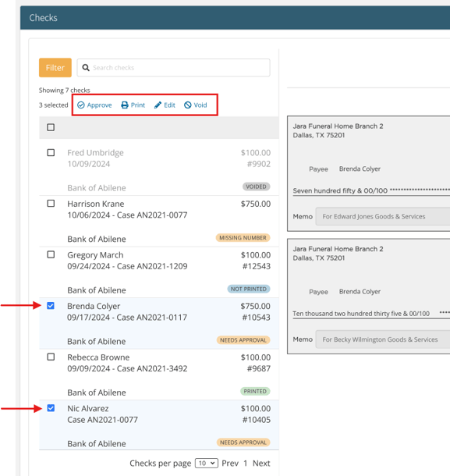Go to Prev page of checks
The height and width of the screenshot is (476, 450).
pyautogui.click(x=230, y=464)
